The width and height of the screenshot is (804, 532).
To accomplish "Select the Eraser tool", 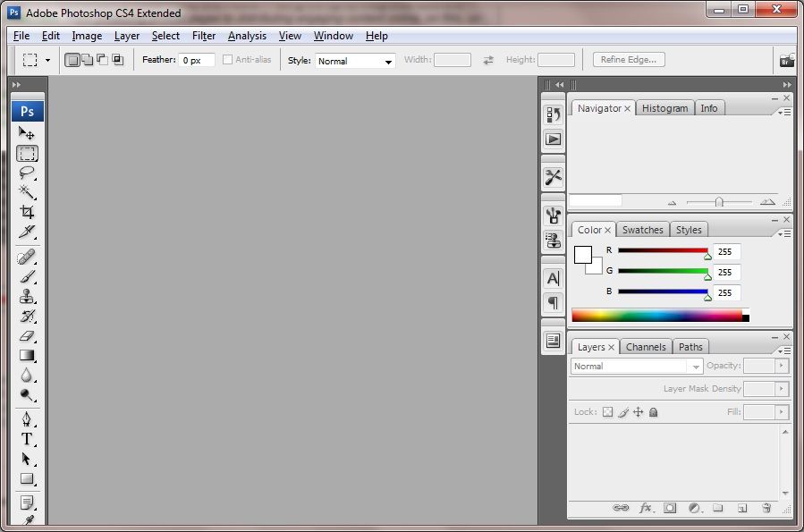I will (x=27, y=335).
